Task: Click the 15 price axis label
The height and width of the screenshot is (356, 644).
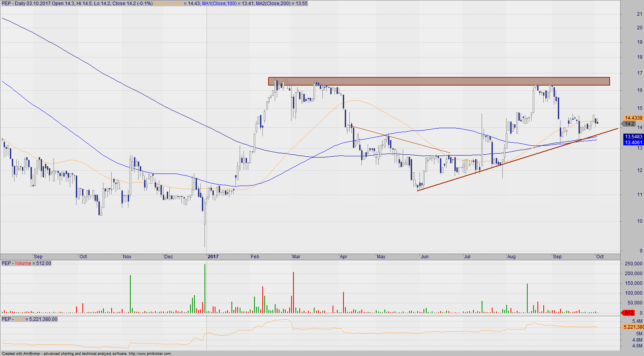Action: [x=639, y=108]
